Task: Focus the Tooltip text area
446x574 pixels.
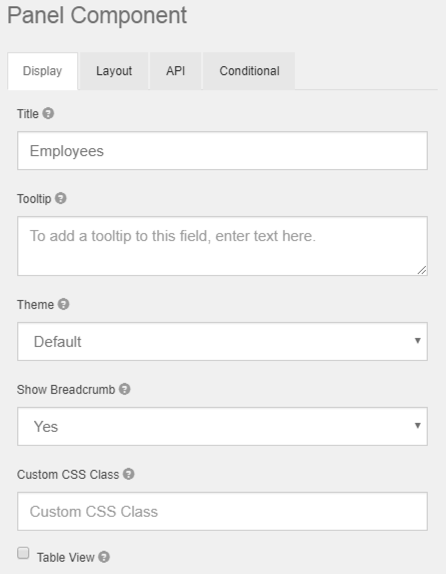Action: coord(222,246)
